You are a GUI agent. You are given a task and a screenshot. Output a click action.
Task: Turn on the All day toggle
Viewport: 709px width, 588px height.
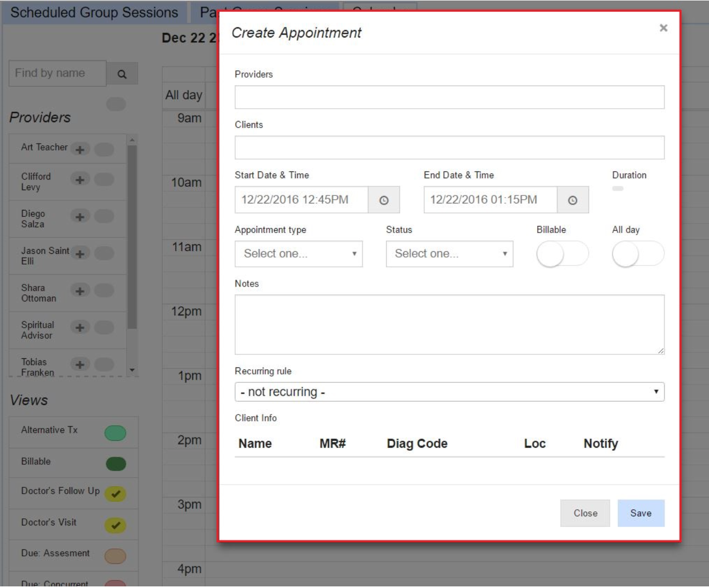(x=637, y=254)
